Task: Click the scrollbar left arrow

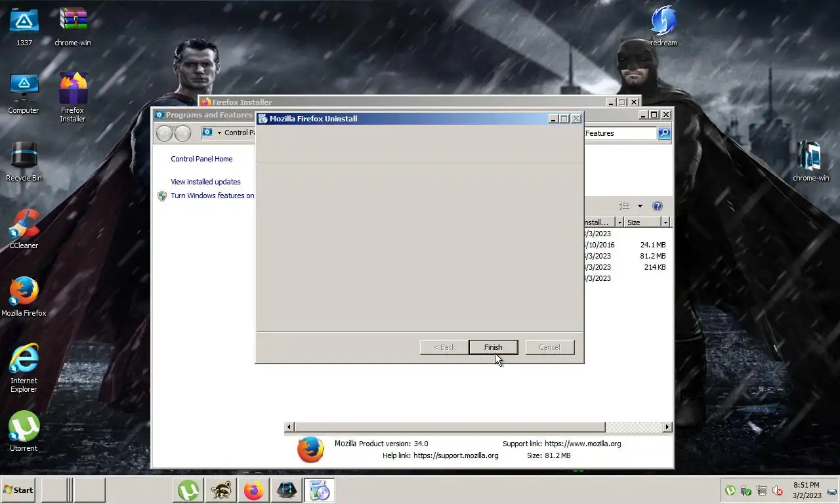Action: point(289,427)
